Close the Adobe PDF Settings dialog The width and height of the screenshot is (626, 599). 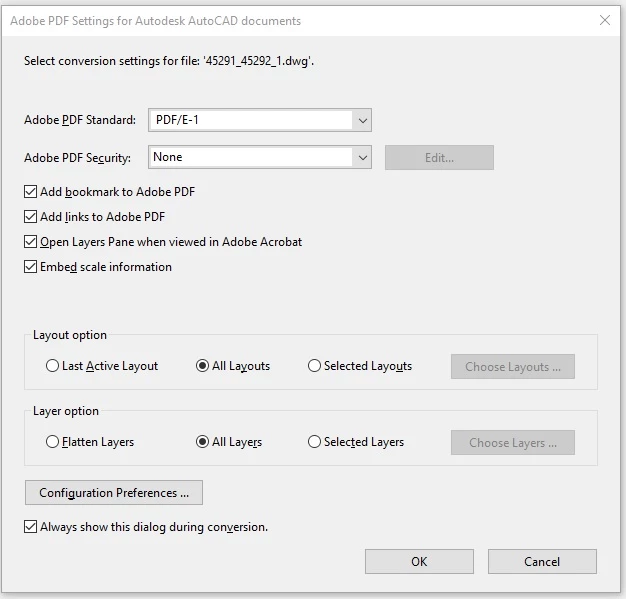click(x=605, y=20)
